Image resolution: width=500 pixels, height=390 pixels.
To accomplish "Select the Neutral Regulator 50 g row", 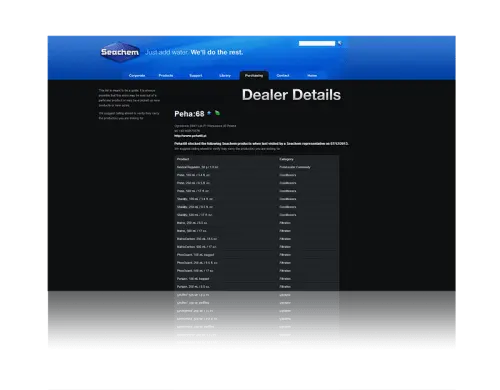I will (257, 167).
